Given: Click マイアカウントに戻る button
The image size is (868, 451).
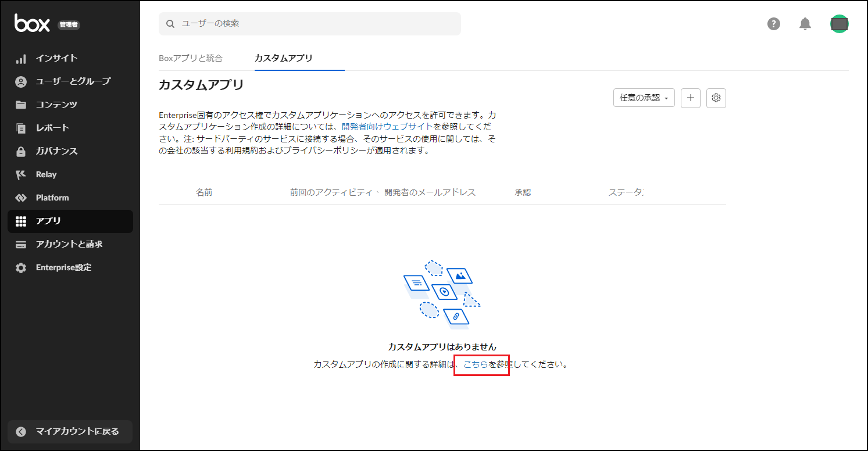Looking at the screenshot, I should (70, 432).
